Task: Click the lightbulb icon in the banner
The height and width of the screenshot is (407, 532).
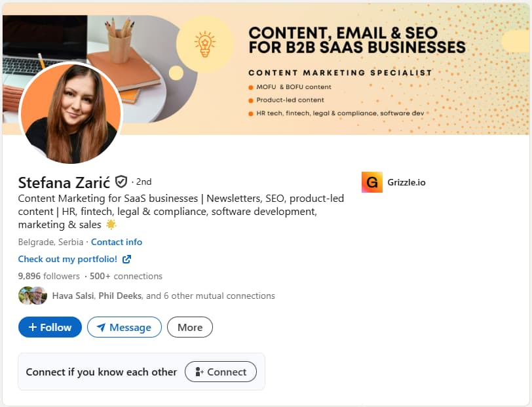Action: [x=204, y=42]
